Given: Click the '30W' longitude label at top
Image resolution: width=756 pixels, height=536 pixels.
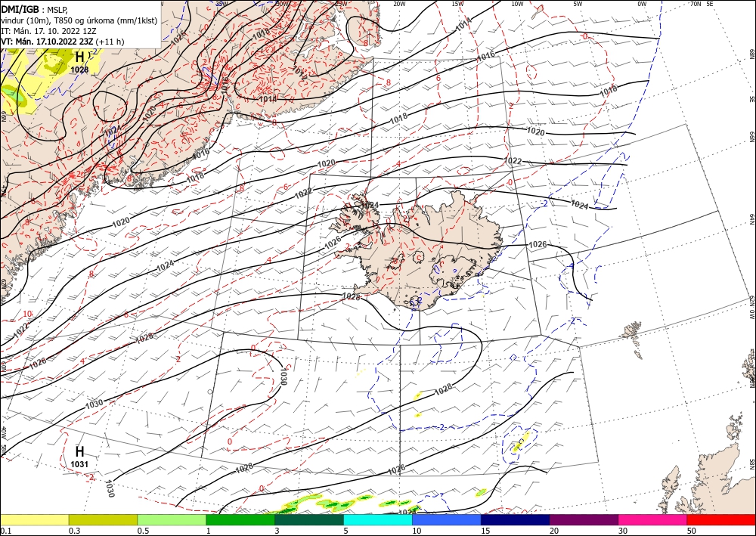Looking at the screenshot, I should [283, 4].
